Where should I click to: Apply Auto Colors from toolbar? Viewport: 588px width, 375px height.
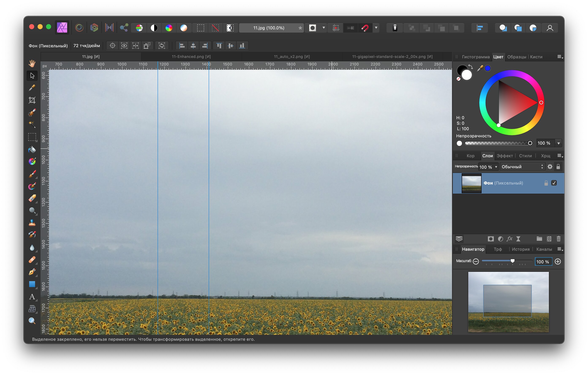tap(169, 28)
